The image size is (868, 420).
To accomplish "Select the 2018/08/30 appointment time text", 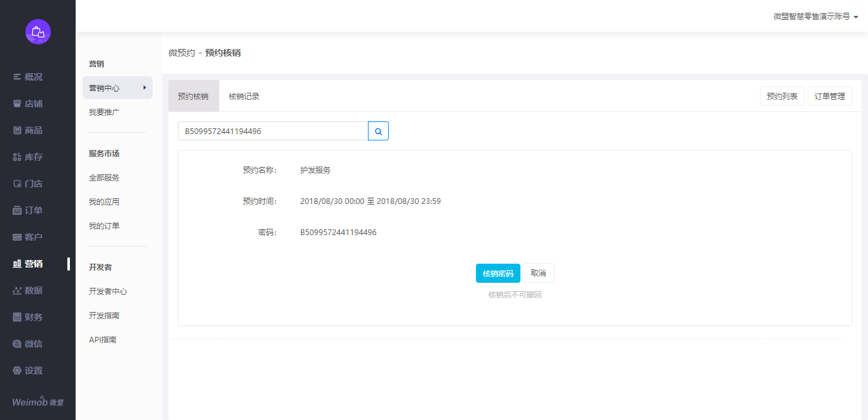I will pos(370,201).
